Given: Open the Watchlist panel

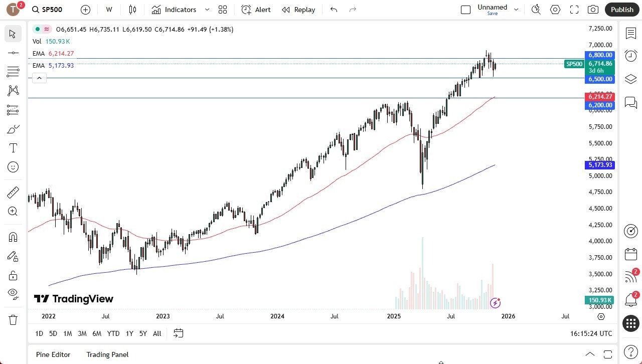Looking at the screenshot, I should (x=630, y=33).
